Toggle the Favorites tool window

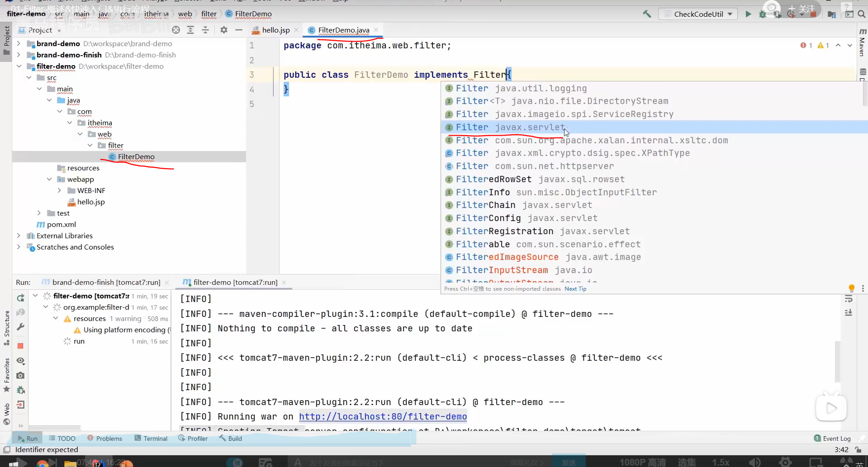point(6,374)
